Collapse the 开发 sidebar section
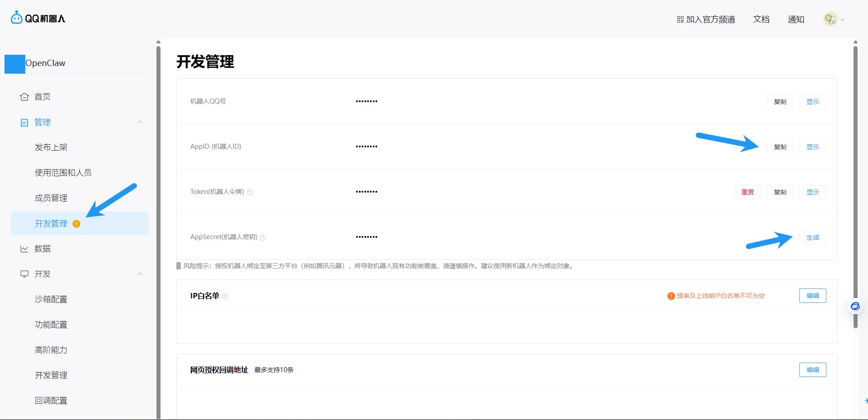The image size is (868, 420). 140,274
